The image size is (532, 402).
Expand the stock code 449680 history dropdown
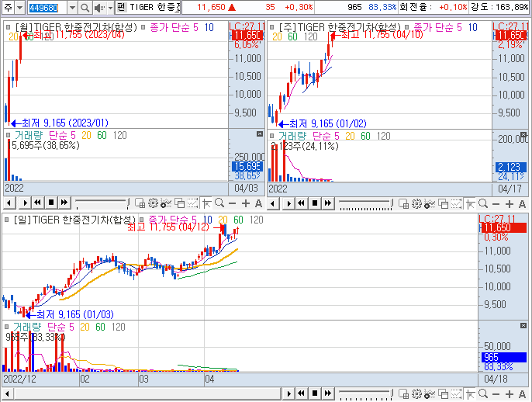(x=72, y=8)
